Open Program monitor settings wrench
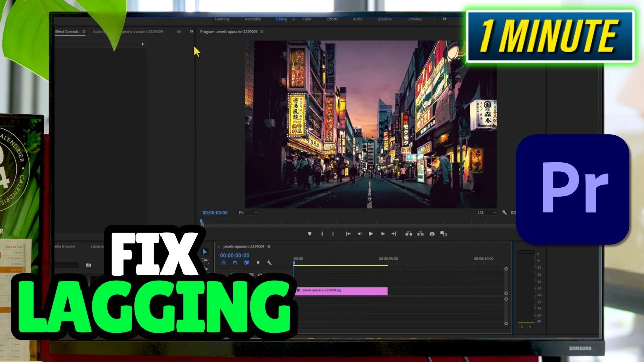 tap(504, 213)
